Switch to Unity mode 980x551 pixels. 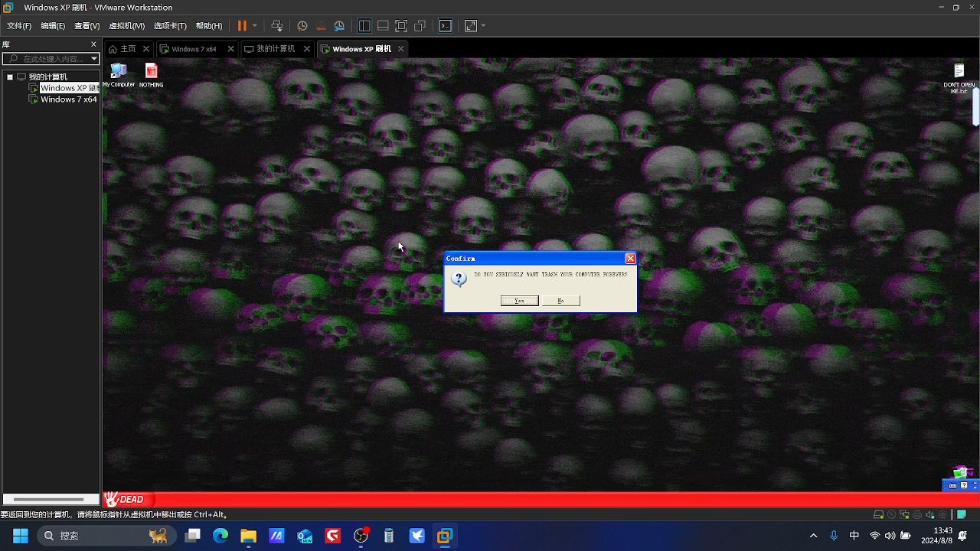tap(420, 25)
